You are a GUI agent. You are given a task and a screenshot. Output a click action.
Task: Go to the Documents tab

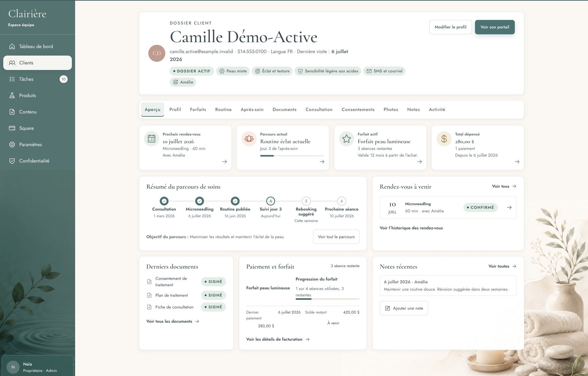285,110
